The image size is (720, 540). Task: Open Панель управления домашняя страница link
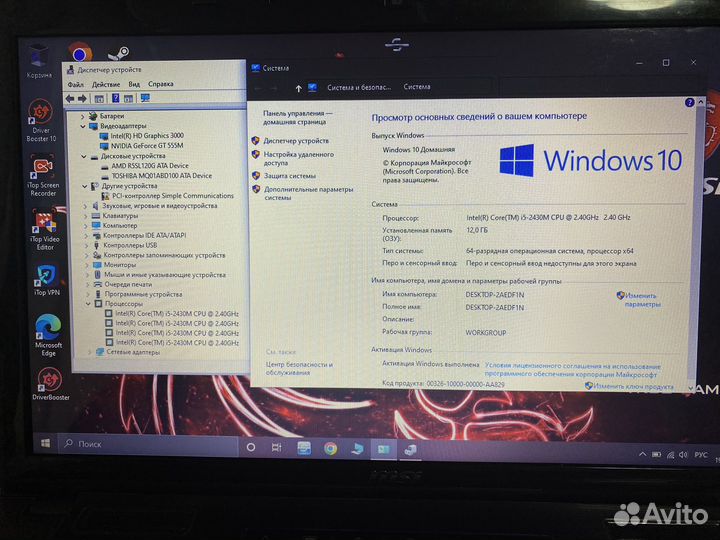click(x=297, y=118)
